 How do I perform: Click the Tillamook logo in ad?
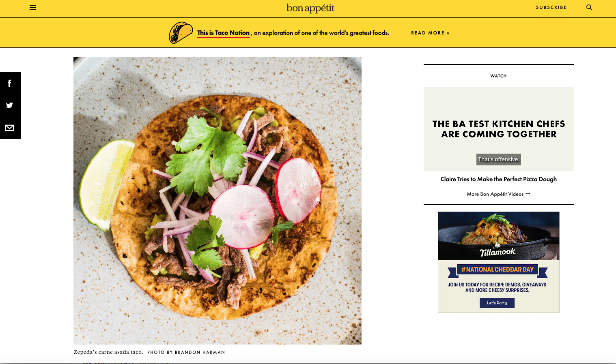coord(498,251)
